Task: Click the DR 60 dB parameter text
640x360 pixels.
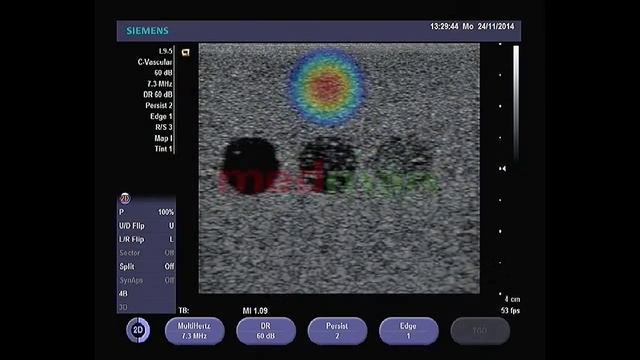Action: pos(158,94)
